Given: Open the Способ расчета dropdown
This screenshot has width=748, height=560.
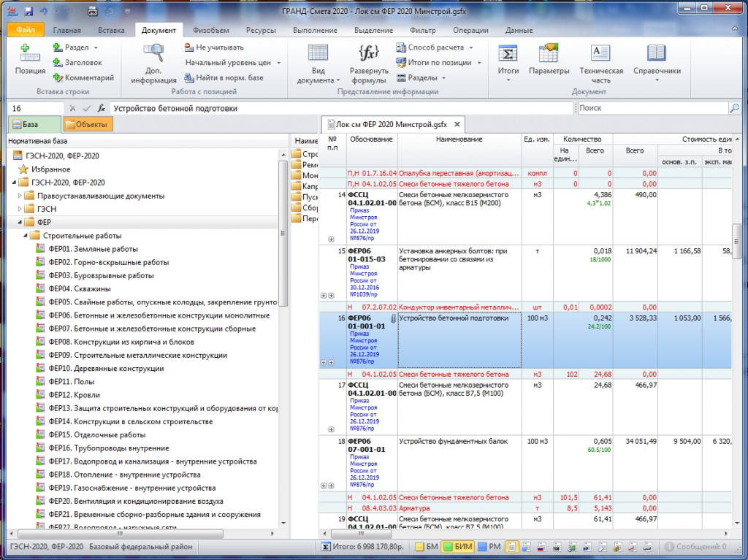Looking at the screenshot, I should 471,47.
